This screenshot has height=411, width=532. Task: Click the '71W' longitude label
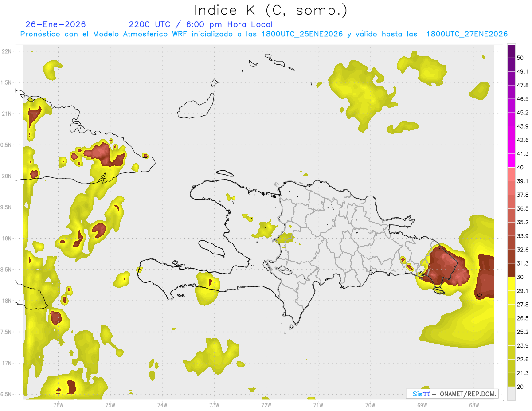pyautogui.click(x=318, y=405)
